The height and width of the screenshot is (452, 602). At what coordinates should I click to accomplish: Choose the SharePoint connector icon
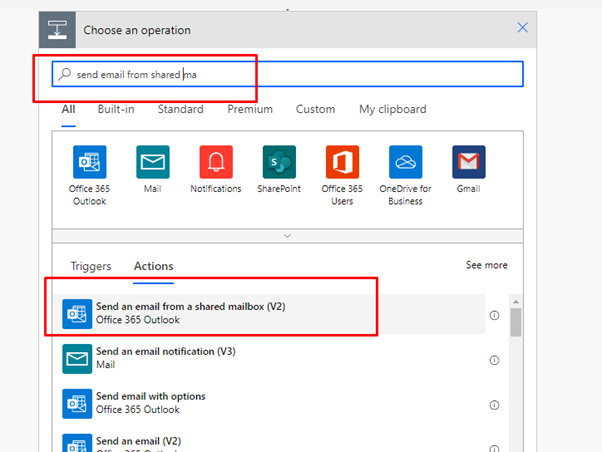(279, 162)
